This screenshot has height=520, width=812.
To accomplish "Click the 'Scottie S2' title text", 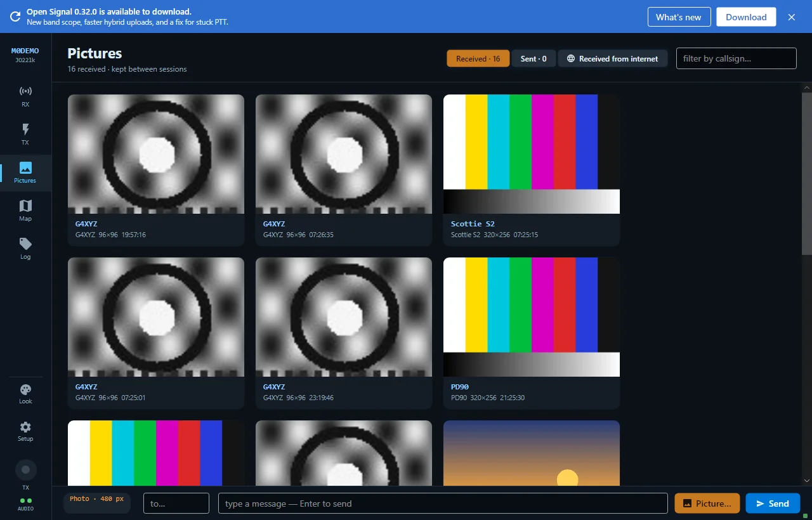I will click(473, 224).
